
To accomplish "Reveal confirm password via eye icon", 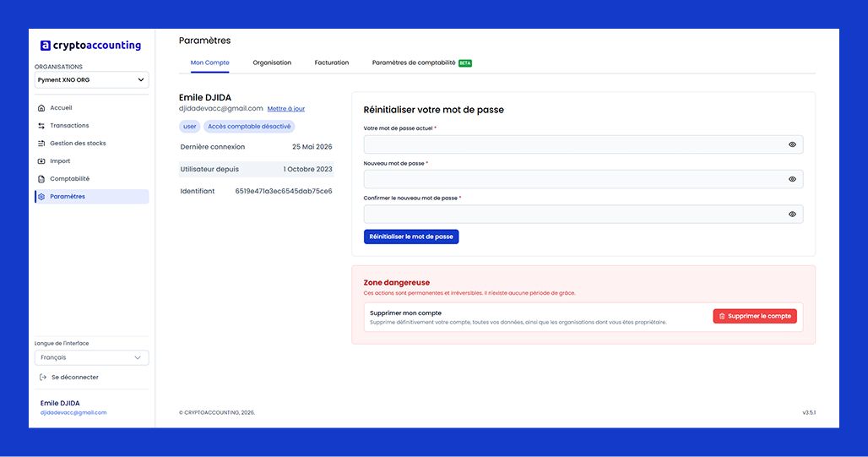I will tap(792, 214).
